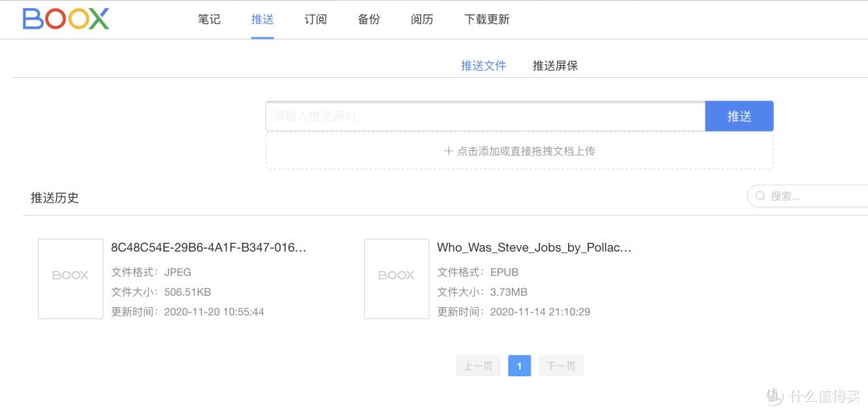Click the Who_Was_Steve_Jobs_by_Pollac file name
868x414 pixels.
[x=534, y=248]
